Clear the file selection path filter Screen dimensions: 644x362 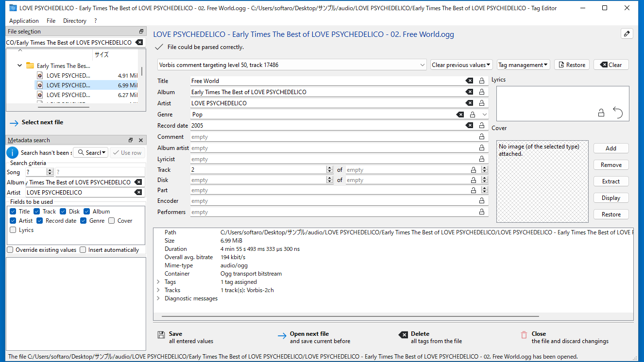coord(139,42)
